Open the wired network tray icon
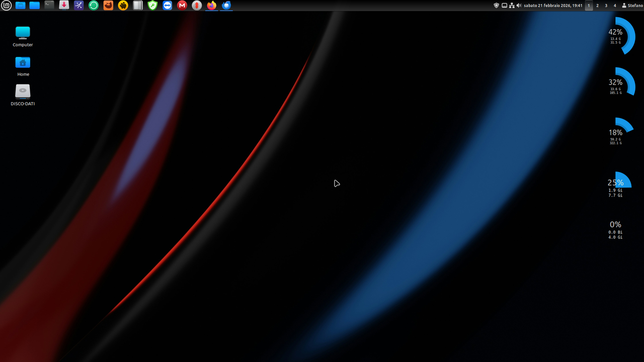 click(x=512, y=6)
